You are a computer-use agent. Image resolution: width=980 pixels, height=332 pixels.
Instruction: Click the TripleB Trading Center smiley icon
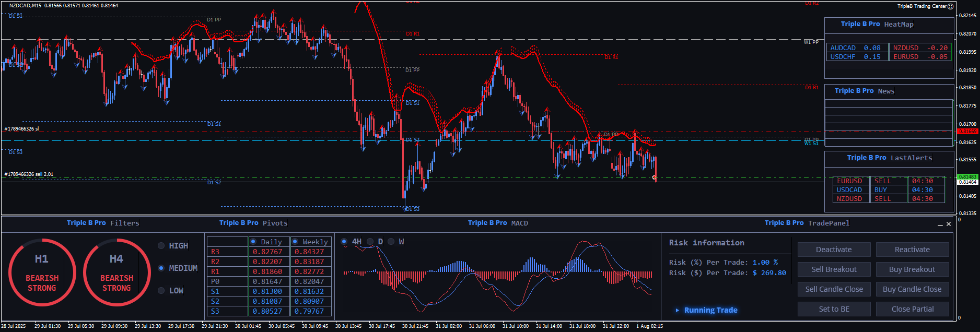pyautogui.click(x=950, y=6)
